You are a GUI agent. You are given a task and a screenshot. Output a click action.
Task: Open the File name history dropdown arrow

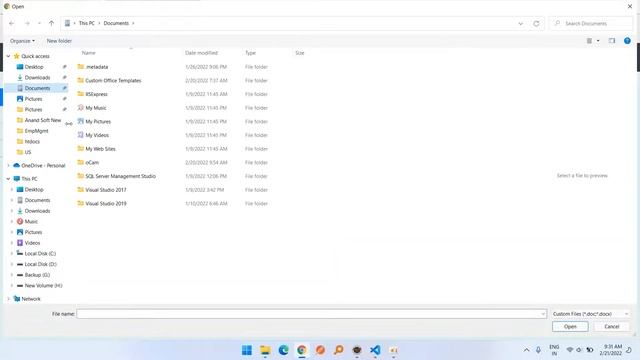click(543, 314)
